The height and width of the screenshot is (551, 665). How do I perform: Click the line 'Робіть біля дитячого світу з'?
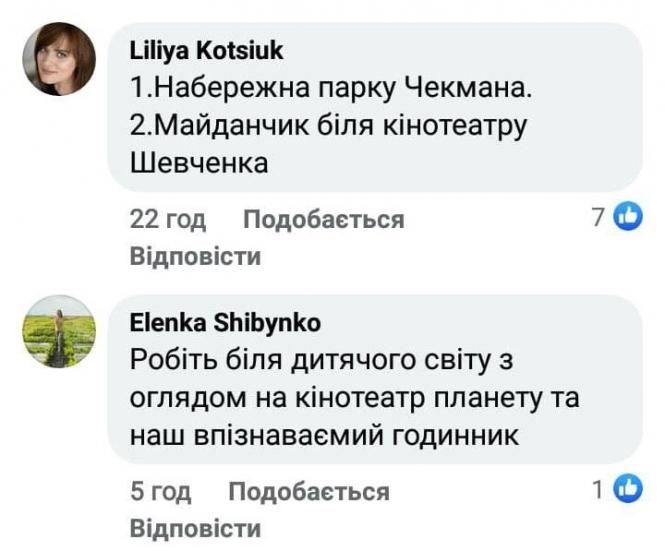click(329, 360)
